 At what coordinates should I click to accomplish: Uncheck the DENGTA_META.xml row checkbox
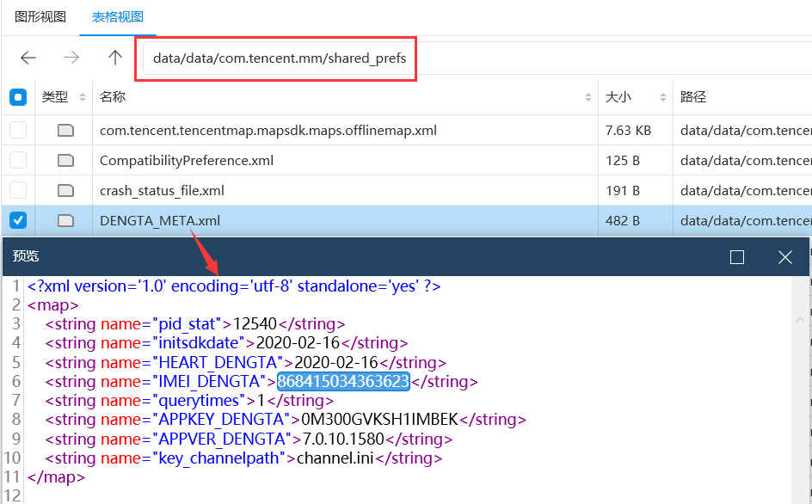[x=18, y=220]
